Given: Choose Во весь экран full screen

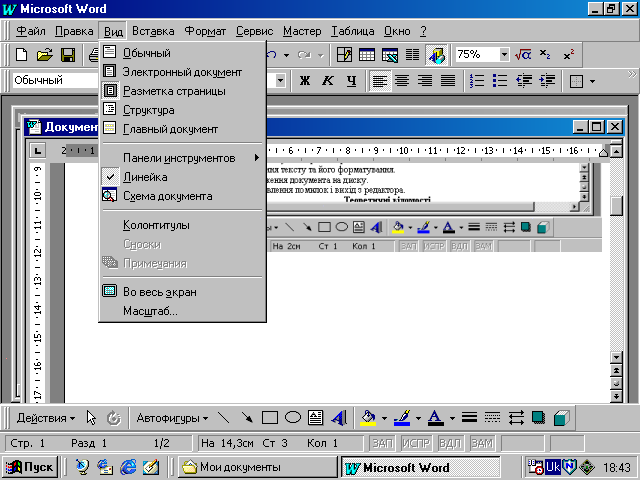Looking at the screenshot, I should pyautogui.click(x=182, y=292).
